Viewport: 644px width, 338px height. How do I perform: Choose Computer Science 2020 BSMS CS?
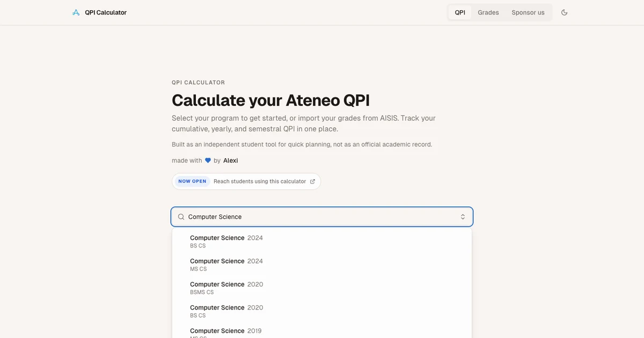(x=322, y=288)
